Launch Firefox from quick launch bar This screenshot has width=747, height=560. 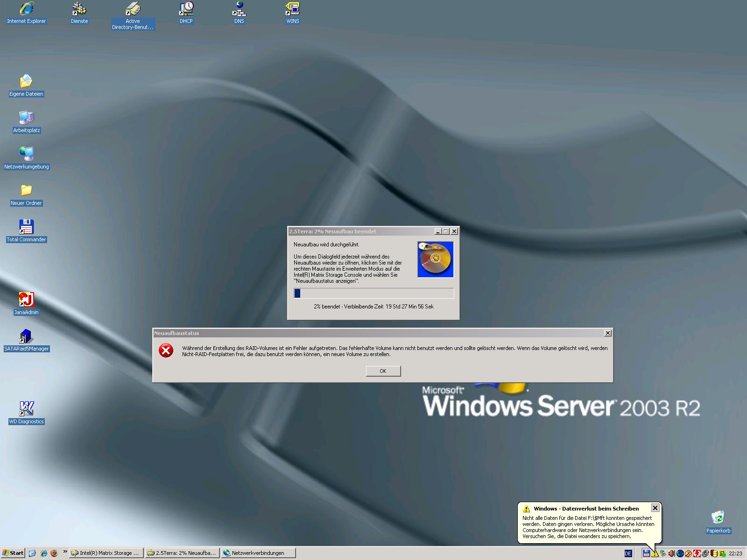pos(54,553)
